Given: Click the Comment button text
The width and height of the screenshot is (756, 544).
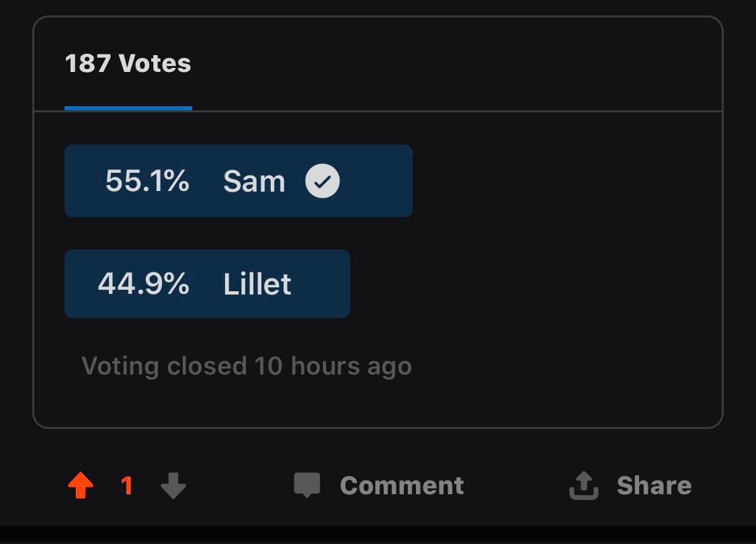Looking at the screenshot, I should pos(401,484).
